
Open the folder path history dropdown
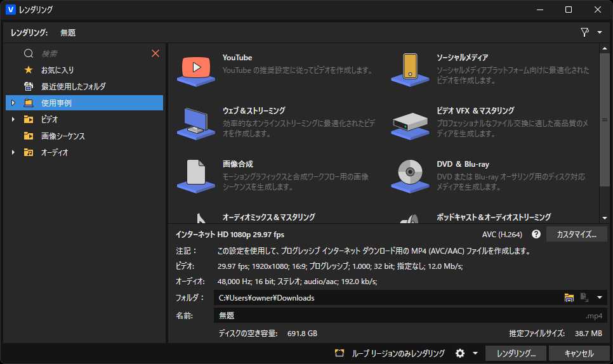click(x=600, y=298)
